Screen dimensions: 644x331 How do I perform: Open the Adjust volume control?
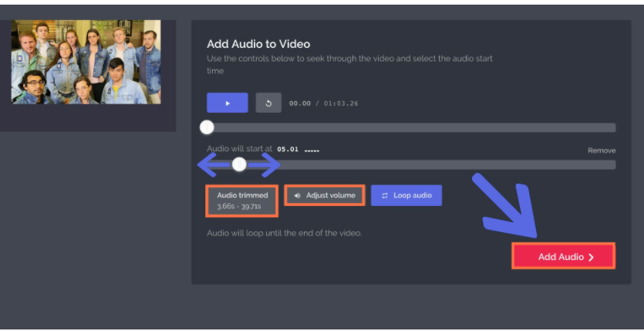click(325, 195)
